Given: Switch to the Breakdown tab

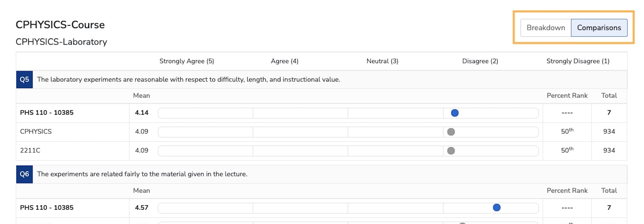Looking at the screenshot, I should click(545, 28).
